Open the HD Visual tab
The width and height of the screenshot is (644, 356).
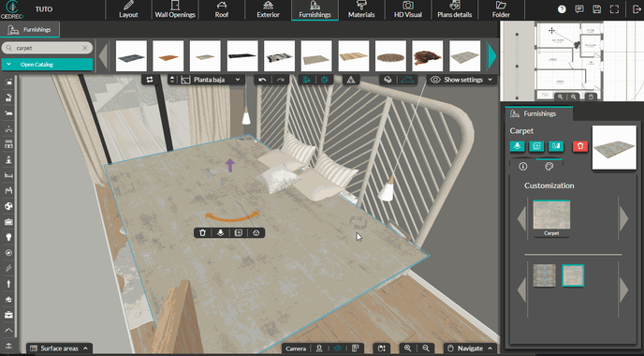tap(408, 10)
